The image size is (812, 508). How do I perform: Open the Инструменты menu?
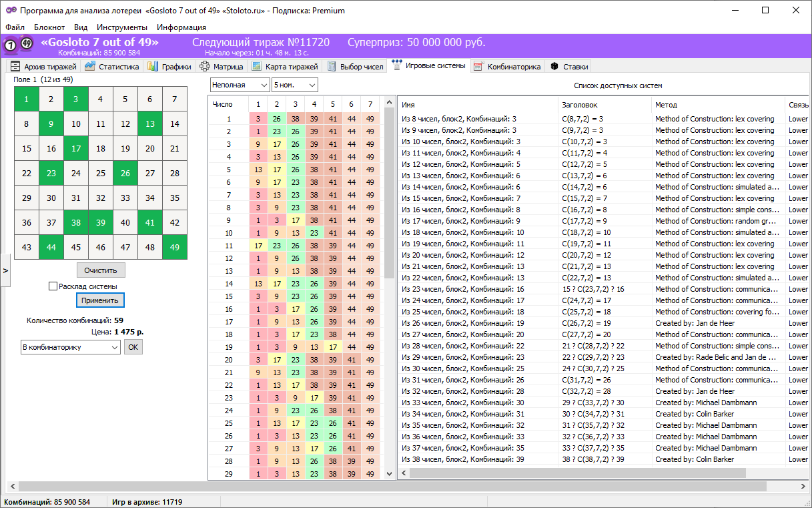point(121,27)
